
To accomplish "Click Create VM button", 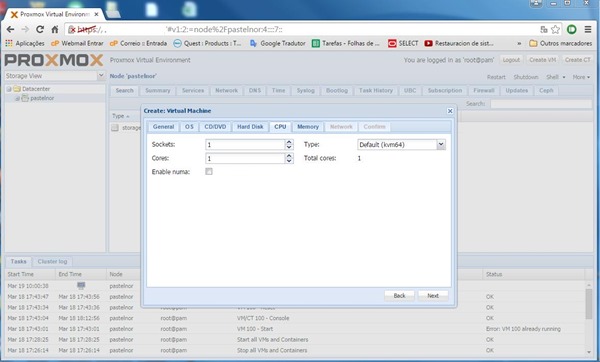I will pyautogui.click(x=543, y=60).
